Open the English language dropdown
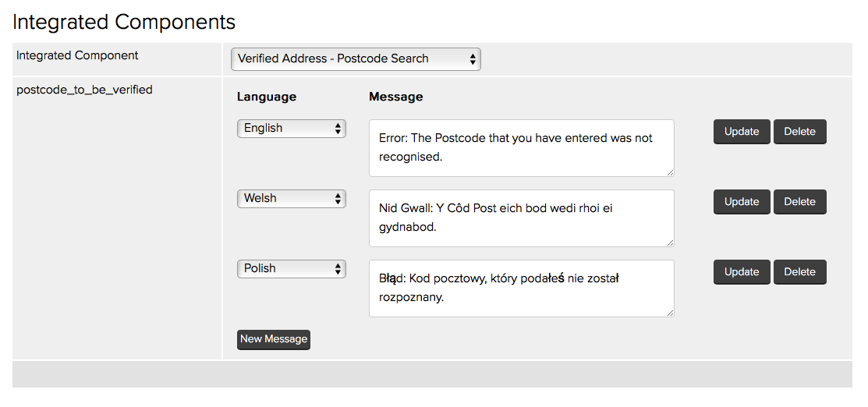This screenshot has height=407, width=868. pyautogui.click(x=291, y=129)
